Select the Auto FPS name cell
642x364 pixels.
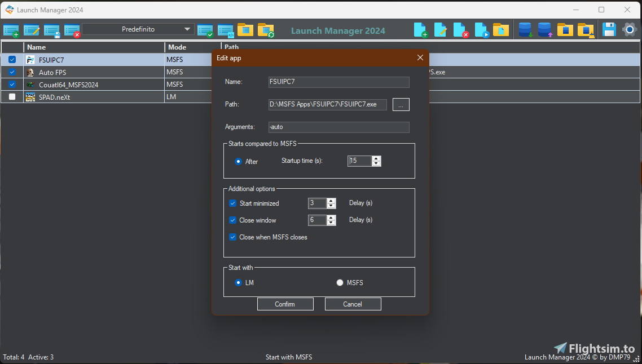pos(94,72)
